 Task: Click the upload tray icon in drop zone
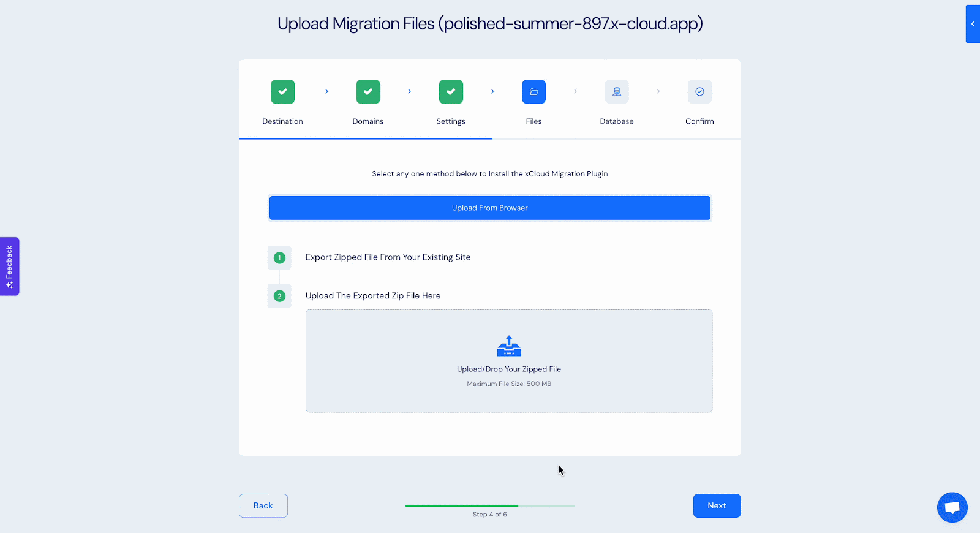click(x=509, y=346)
